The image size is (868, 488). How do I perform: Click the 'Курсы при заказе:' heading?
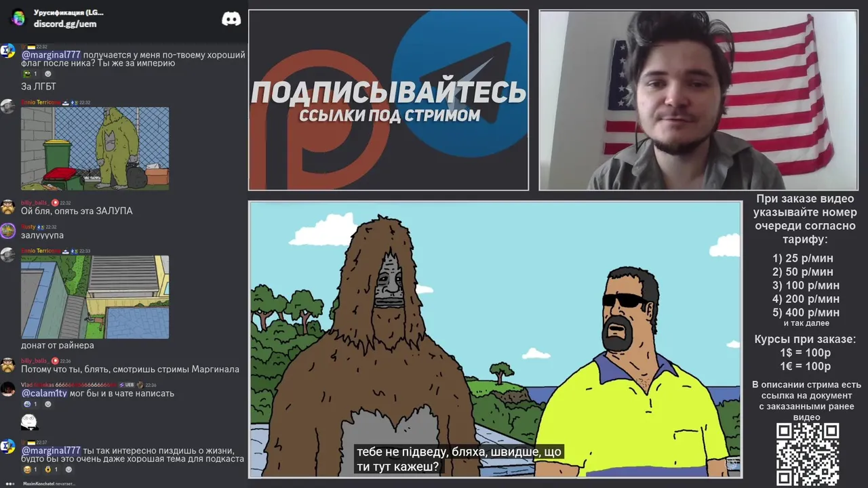pyautogui.click(x=805, y=339)
